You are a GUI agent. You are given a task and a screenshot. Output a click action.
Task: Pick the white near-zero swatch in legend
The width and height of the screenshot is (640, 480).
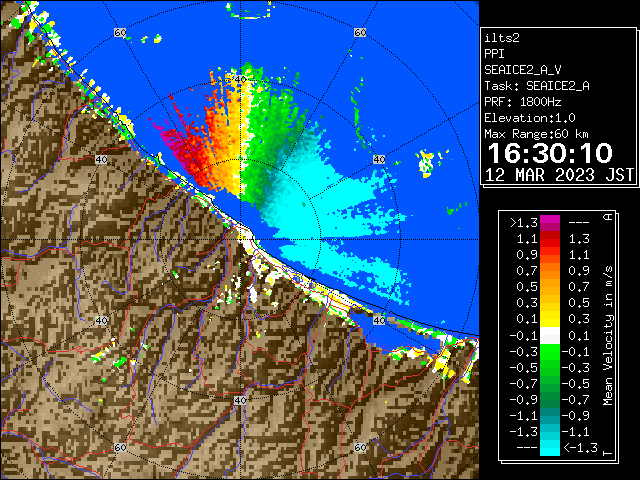click(550, 336)
